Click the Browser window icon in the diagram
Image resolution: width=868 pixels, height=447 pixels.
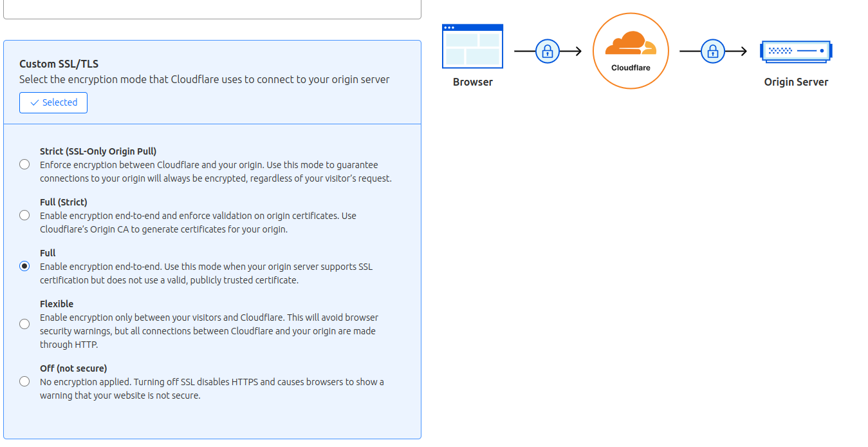click(x=472, y=46)
